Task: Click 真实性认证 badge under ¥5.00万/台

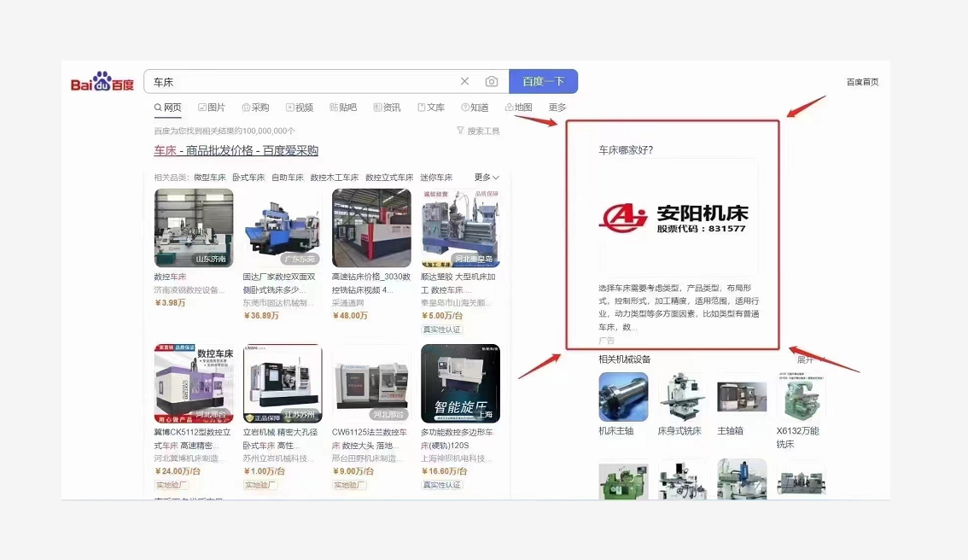Action: [442, 329]
